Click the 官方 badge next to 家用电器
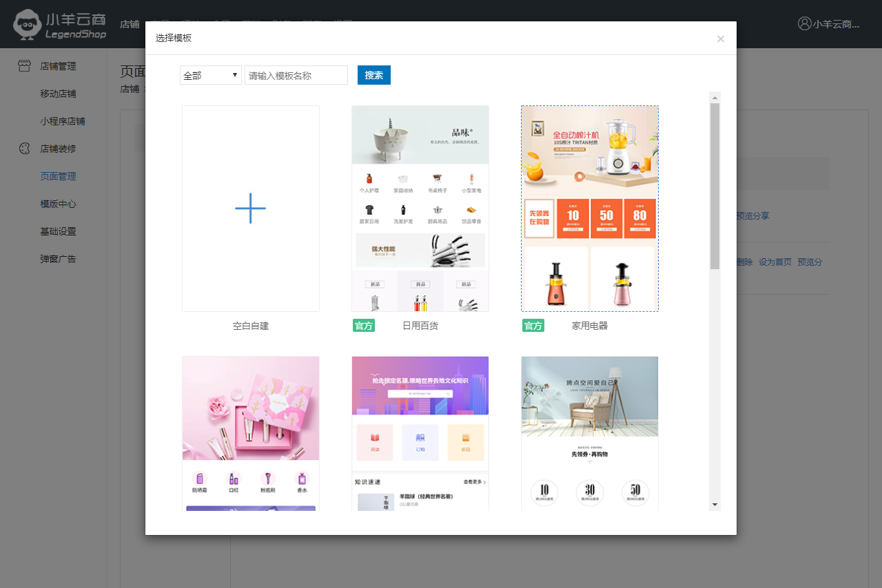882x588 pixels. (x=533, y=326)
